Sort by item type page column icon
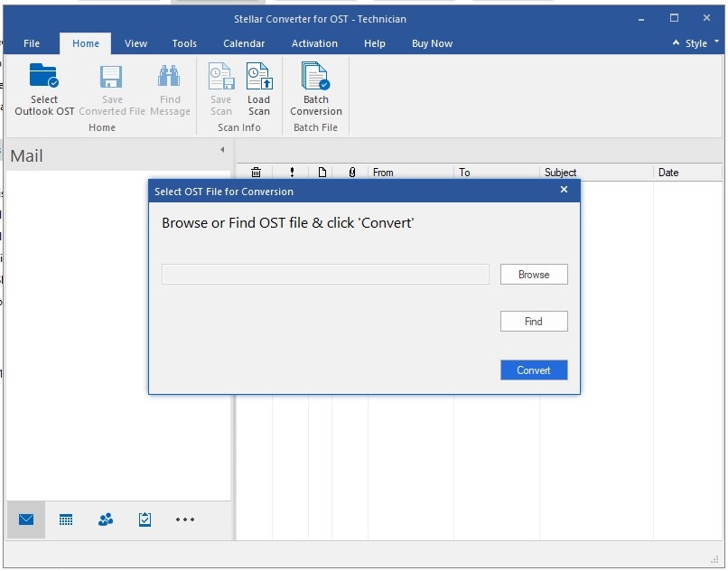This screenshot has width=728, height=571. point(322,173)
